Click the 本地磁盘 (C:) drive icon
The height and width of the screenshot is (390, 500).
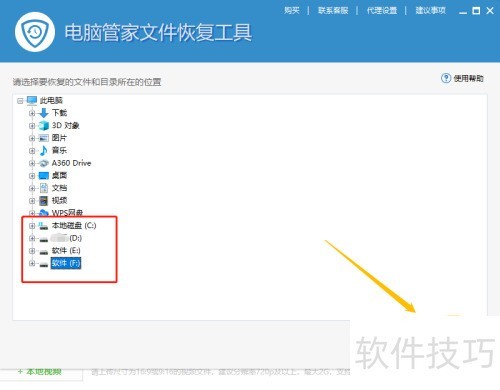pyautogui.click(x=43, y=226)
